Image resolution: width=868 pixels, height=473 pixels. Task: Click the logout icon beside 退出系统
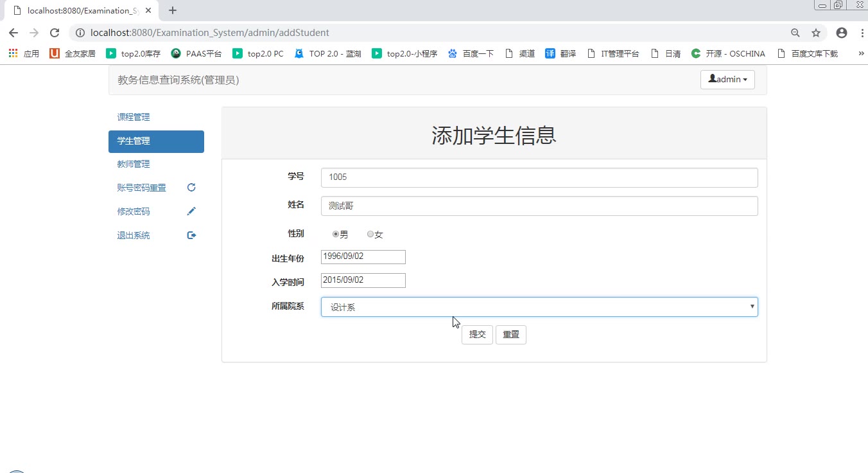tap(191, 235)
